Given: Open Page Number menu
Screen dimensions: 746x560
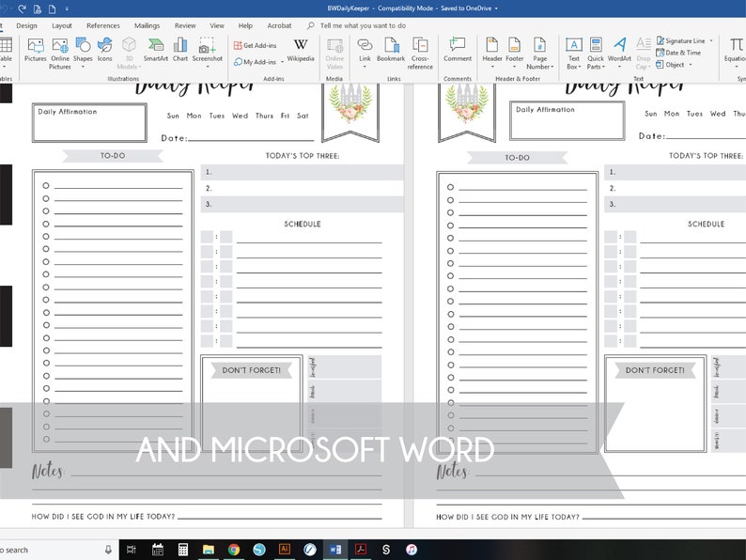Looking at the screenshot, I should coord(539,54).
